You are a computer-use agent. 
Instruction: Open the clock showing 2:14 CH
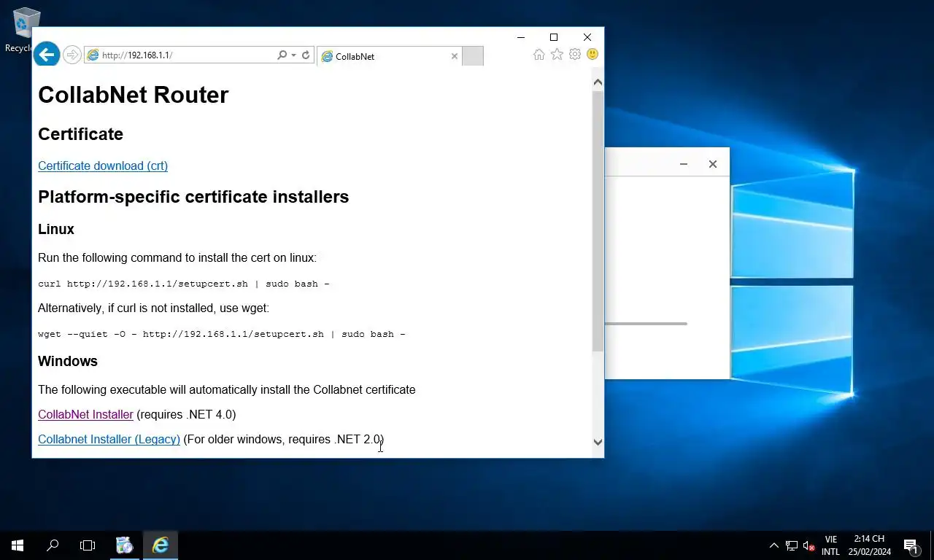[x=869, y=545]
